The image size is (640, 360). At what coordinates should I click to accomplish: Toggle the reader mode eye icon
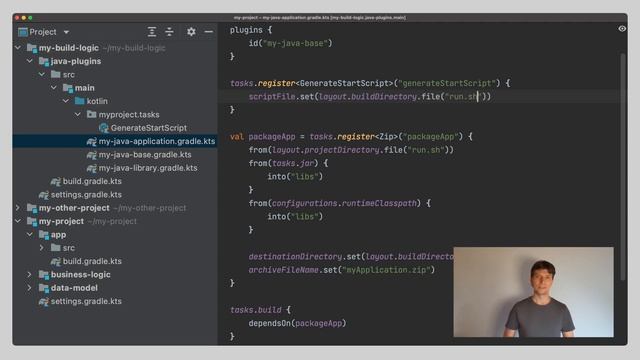tap(622, 29)
